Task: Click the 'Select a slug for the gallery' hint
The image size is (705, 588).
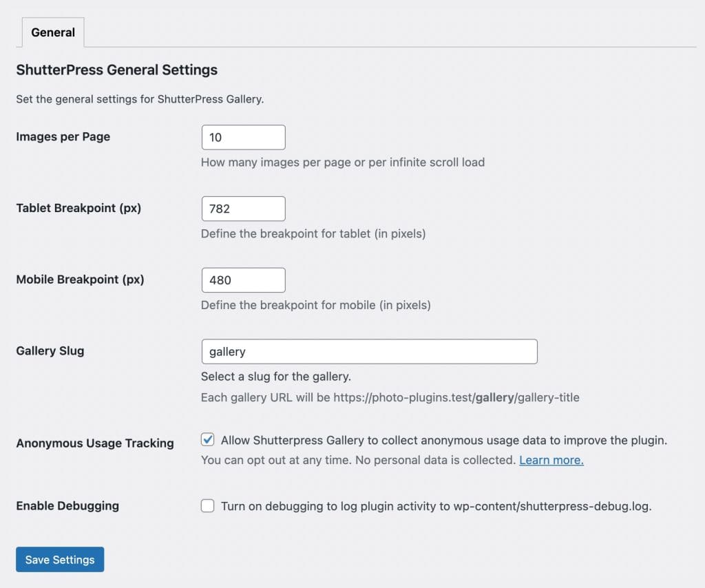Action: (275, 377)
